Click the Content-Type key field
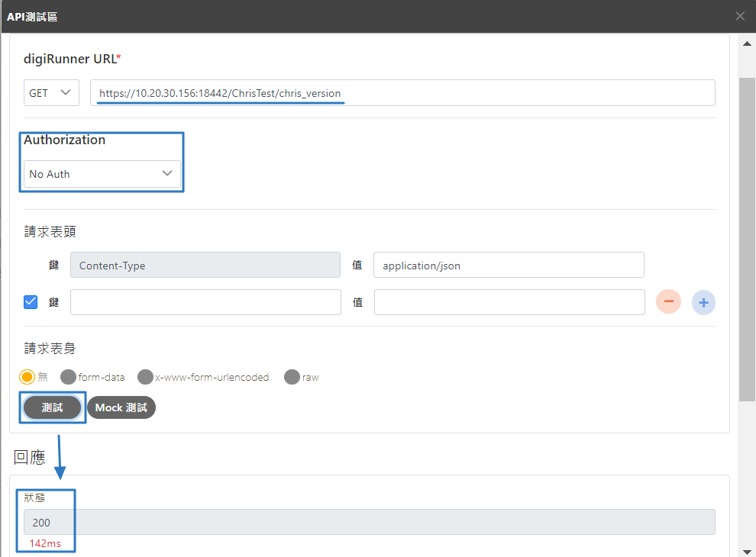The width and height of the screenshot is (756, 557). [x=205, y=265]
